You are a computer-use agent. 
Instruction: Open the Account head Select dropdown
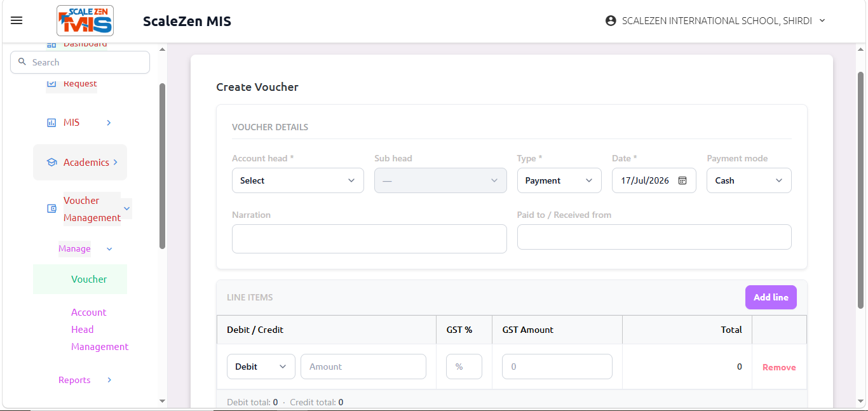[x=298, y=180]
